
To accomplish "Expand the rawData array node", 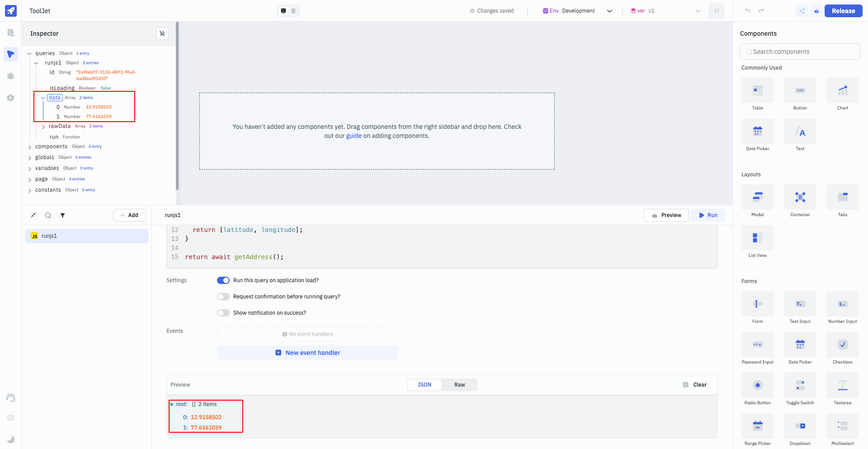I will (43, 127).
